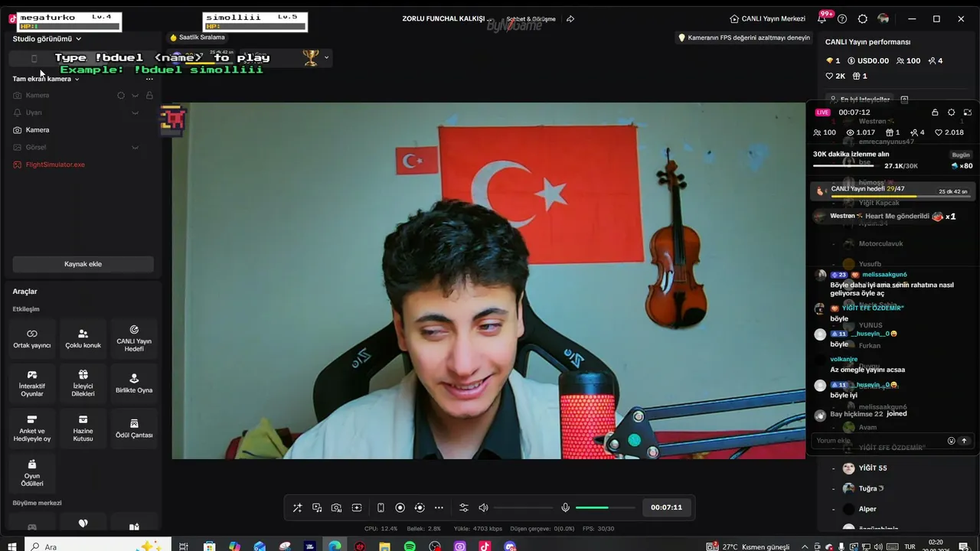Expand the trophy ranking dropdown
Screen dimensions: 980x551
pos(326,57)
